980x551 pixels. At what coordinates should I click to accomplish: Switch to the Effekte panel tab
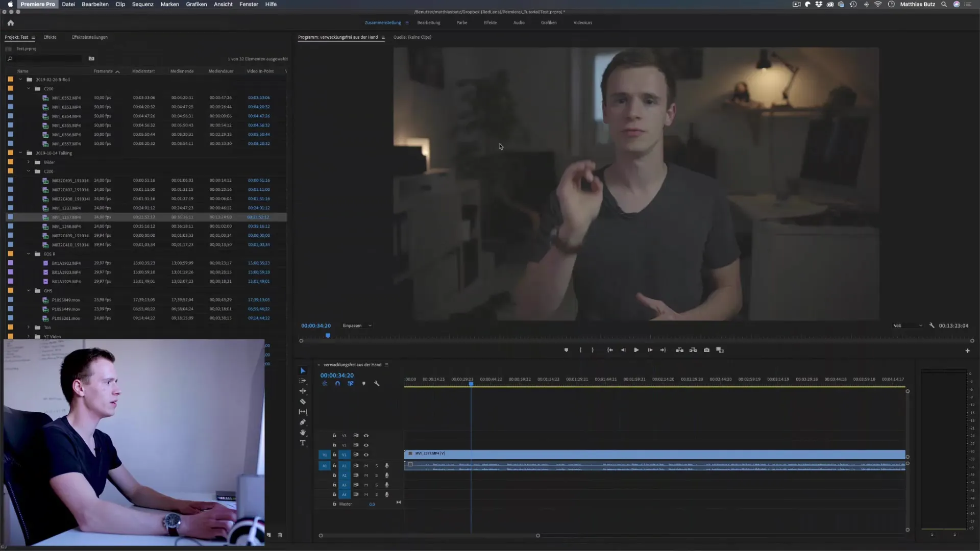tap(50, 37)
